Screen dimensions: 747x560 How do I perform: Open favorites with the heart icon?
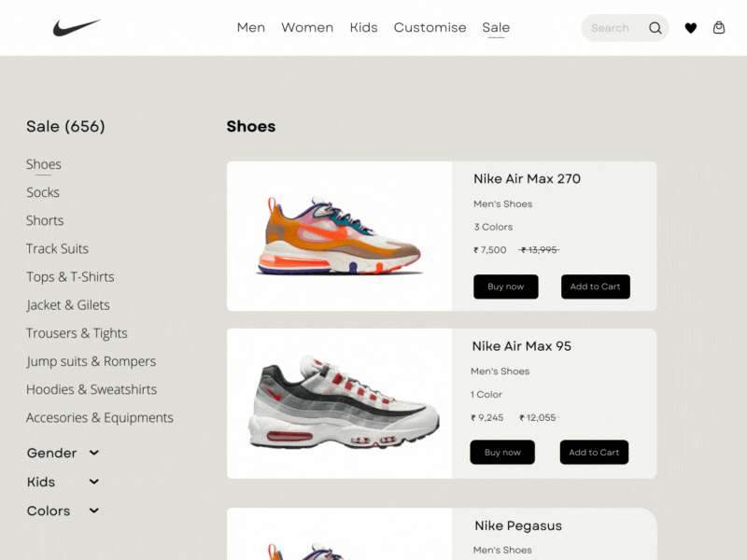pos(690,28)
